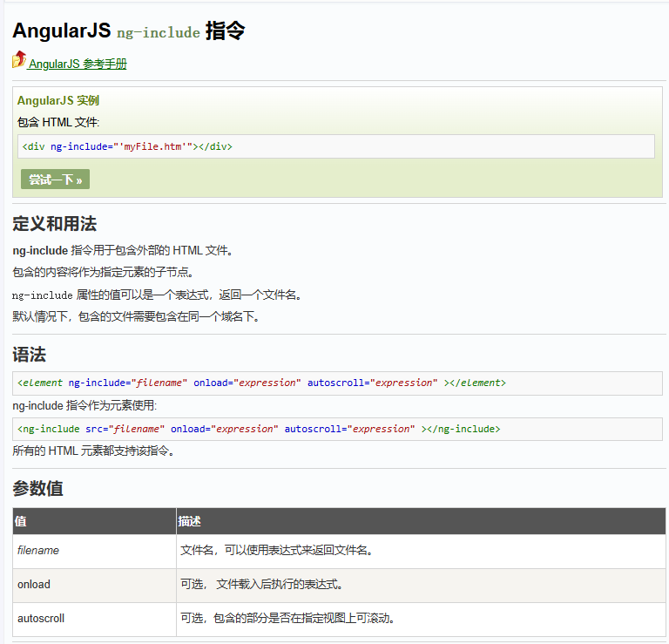Click the 语法 heading

[29, 355]
